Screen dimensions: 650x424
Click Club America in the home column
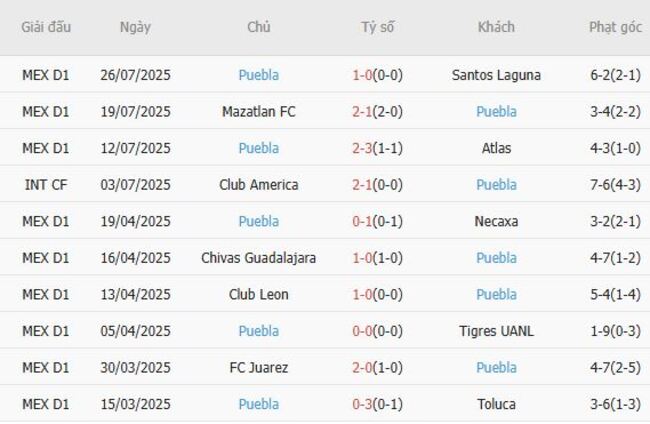pos(259,185)
